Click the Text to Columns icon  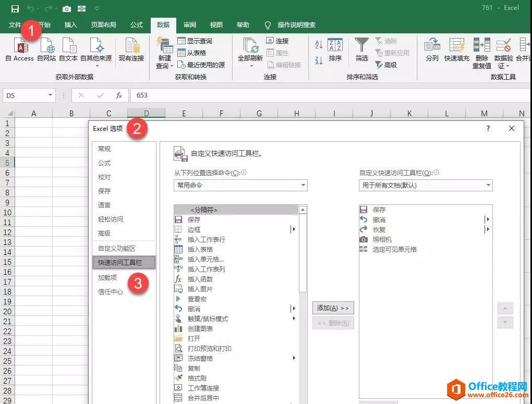tap(432, 46)
